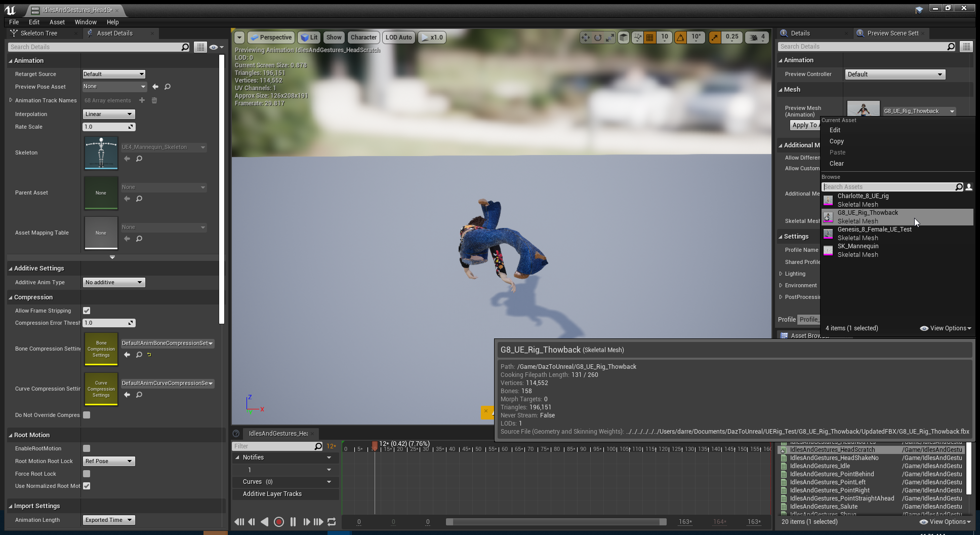The height and width of the screenshot is (535, 980).
Task: Browse to Skeleton asset in content browser
Action: pyautogui.click(x=139, y=159)
